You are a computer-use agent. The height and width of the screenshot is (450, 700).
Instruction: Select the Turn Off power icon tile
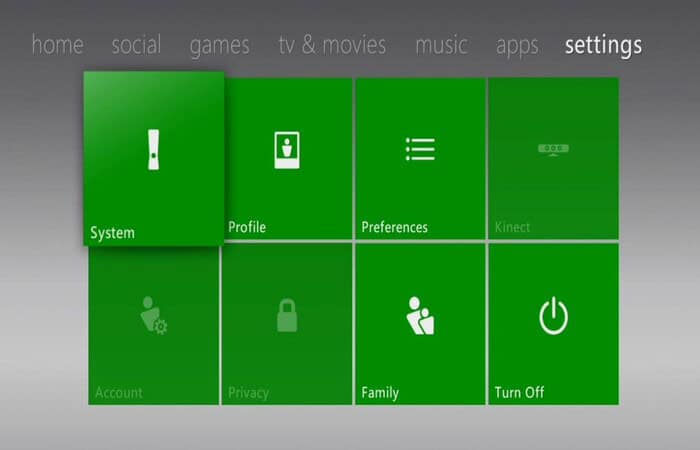point(554,324)
